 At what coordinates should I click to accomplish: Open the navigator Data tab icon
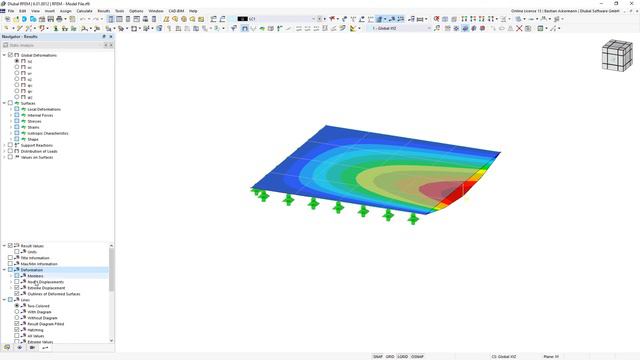click(x=7, y=347)
